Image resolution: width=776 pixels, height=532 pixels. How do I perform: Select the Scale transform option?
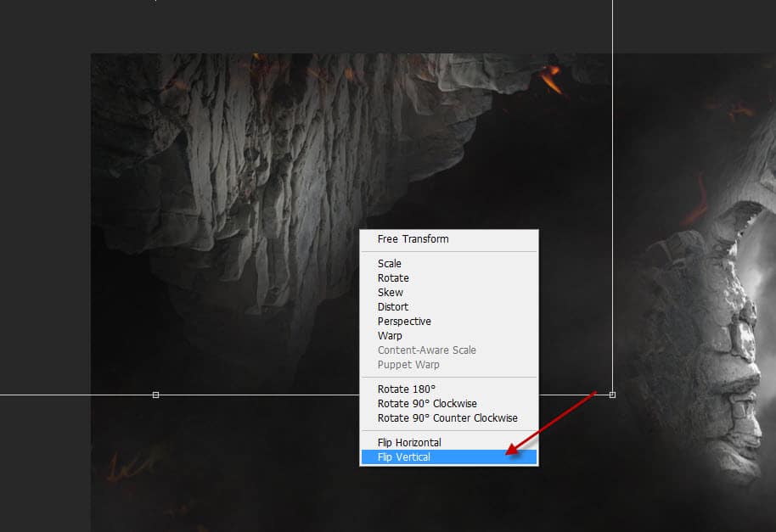pyautogui.click(x=390, y=264)
